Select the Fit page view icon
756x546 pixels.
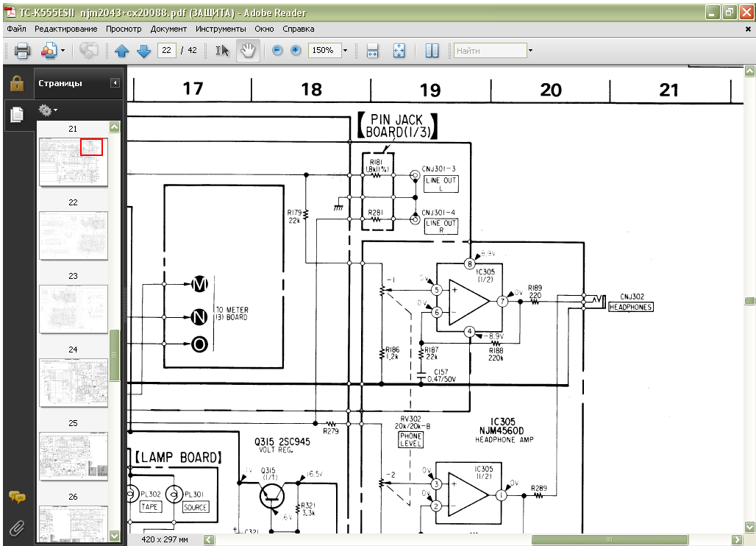click(x=399, y=50)
